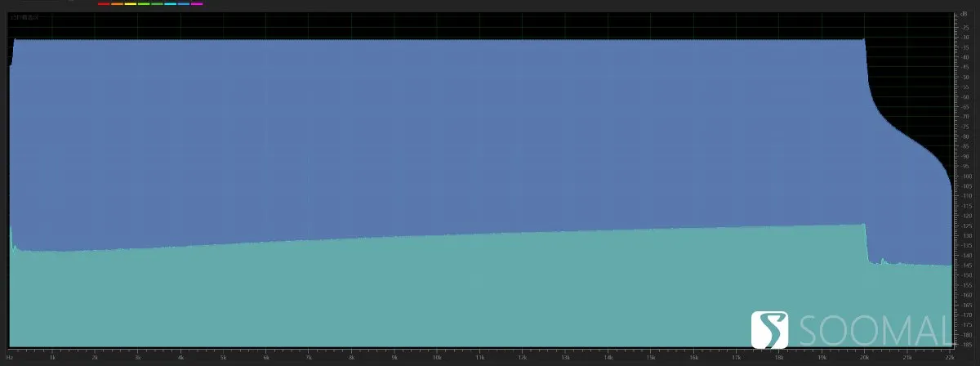Click the 1k frequency axis label
Viewport: 980px width, 366px height.
[52, 357]
